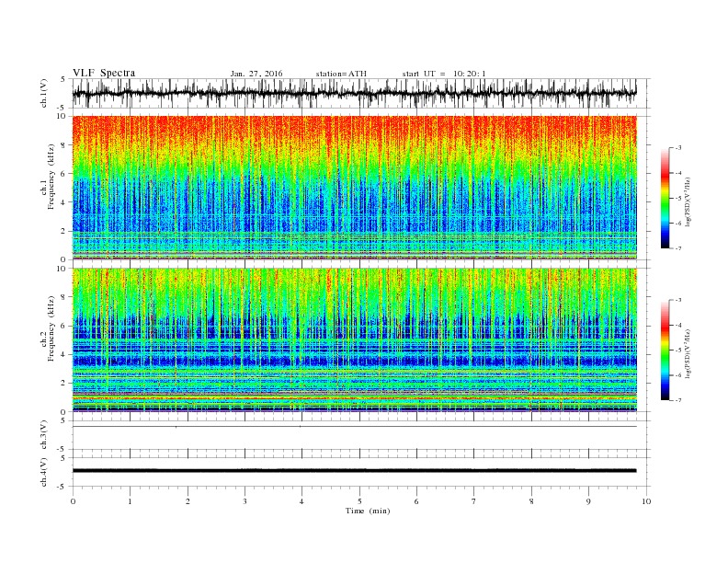The width and height of the screenshot is (728, 563).
Task: Click the time axis tick label "10" at right end
Action: (x=646, y=501)
